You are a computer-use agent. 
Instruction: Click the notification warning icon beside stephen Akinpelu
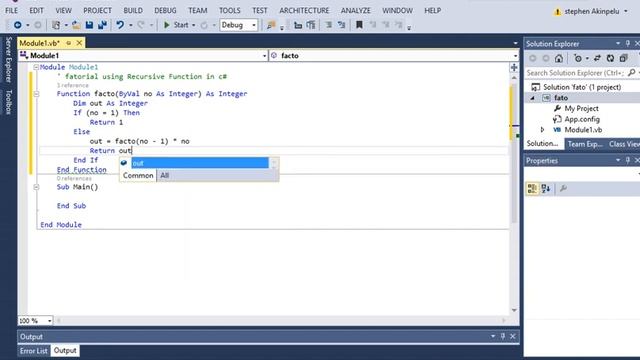pyautogui.click(x=557, y=11)
